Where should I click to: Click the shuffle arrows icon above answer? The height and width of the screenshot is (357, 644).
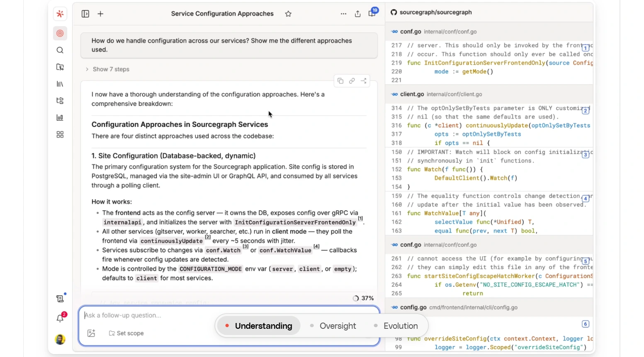click(364, 81)
